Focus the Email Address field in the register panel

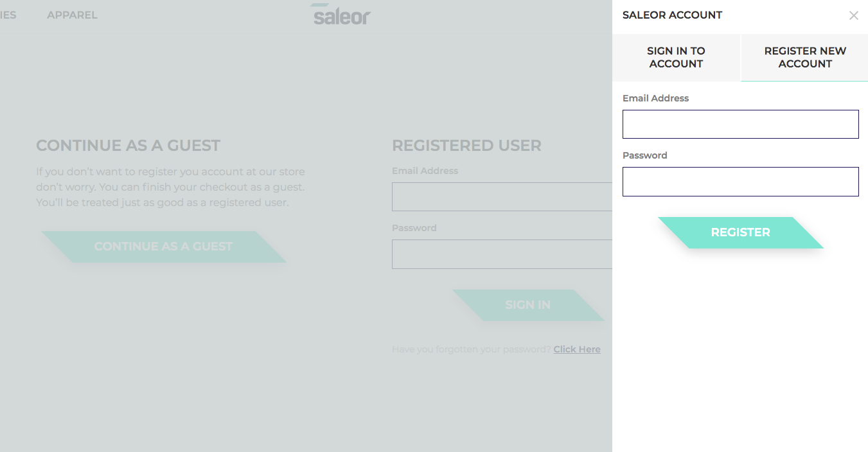click(740, 124)
